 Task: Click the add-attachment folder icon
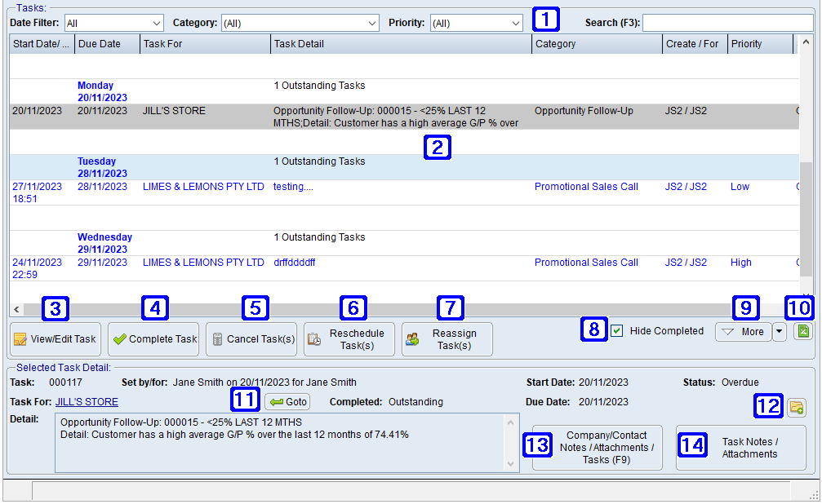click(796, 406)
